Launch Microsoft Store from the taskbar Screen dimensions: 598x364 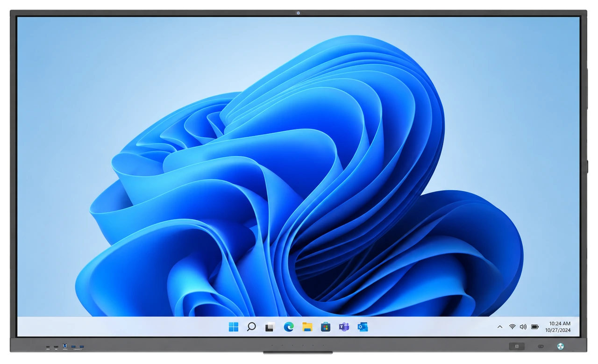coord(326,327)
